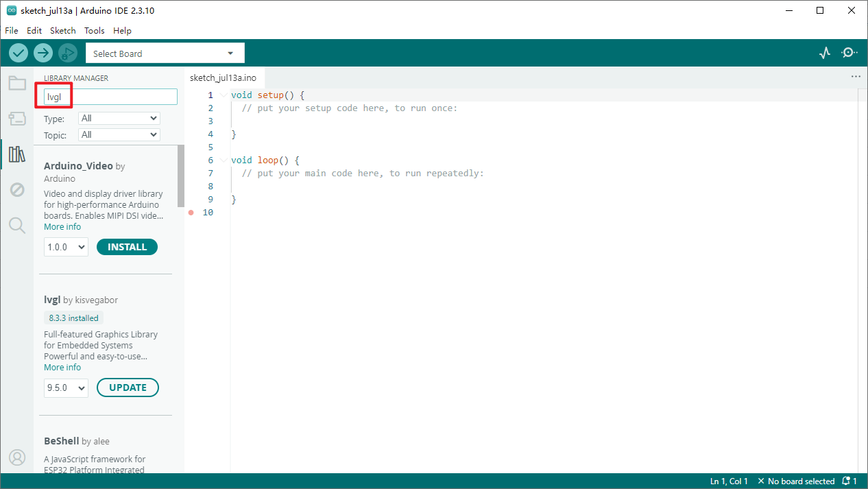Image resolution: width=868 pixels, height=489 pixels.
Task: Click 'No board selected' in status bar
Action: coord(796,481)
